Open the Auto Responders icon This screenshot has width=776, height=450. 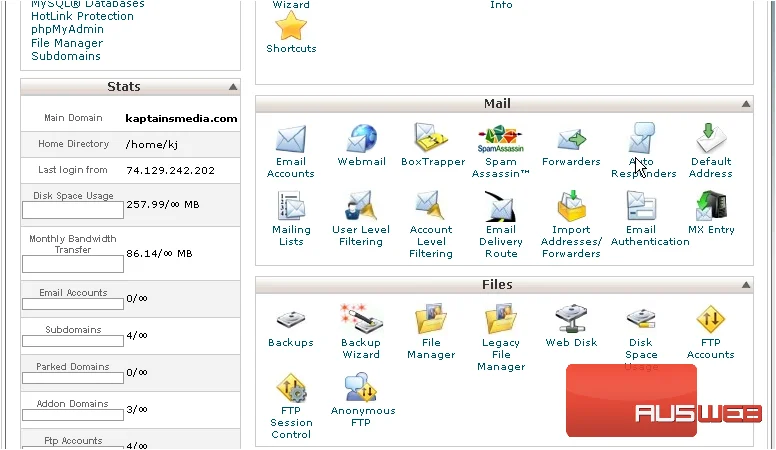[641, 138]
